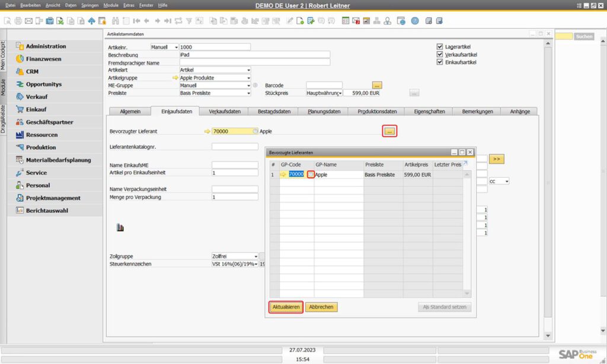Open Layout Designer pencil icon
Viewport: 607px width, 364px height.
pyautogui.click(x=289, y=21)
